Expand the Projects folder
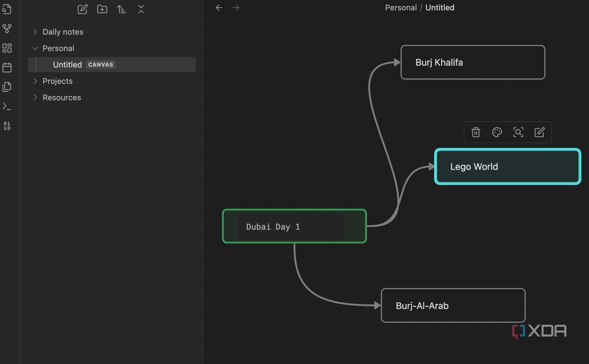Screen dimensions: 589x364 [35, 81]
